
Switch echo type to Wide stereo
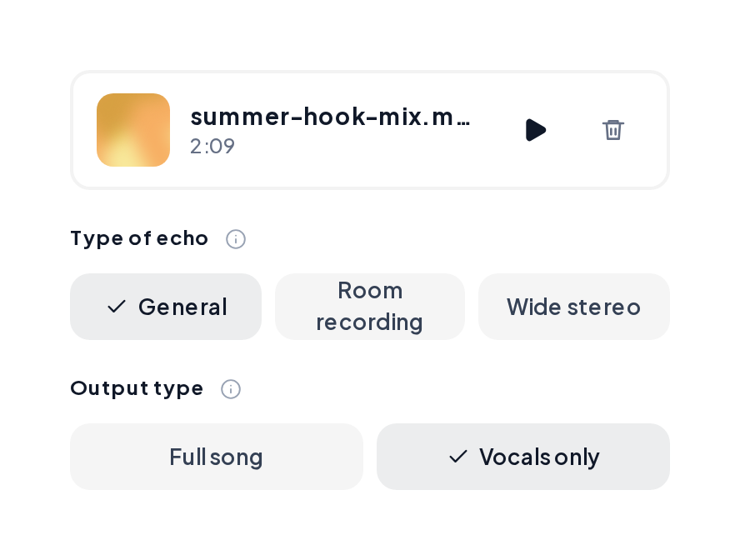coord(574,307)
